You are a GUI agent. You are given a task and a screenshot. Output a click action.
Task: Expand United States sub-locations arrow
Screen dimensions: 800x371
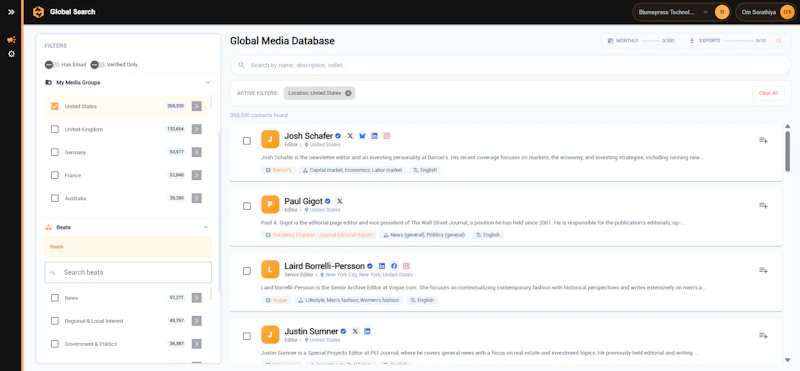pos(196,106)
